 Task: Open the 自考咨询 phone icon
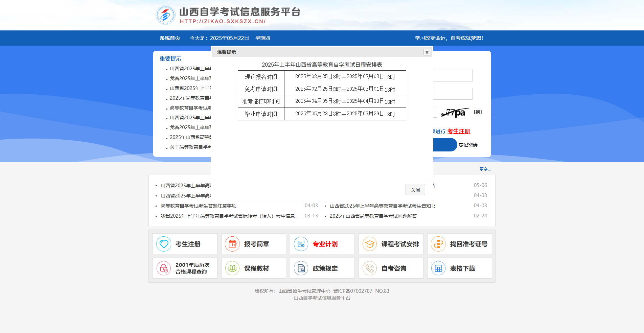[x=370, y=268]
